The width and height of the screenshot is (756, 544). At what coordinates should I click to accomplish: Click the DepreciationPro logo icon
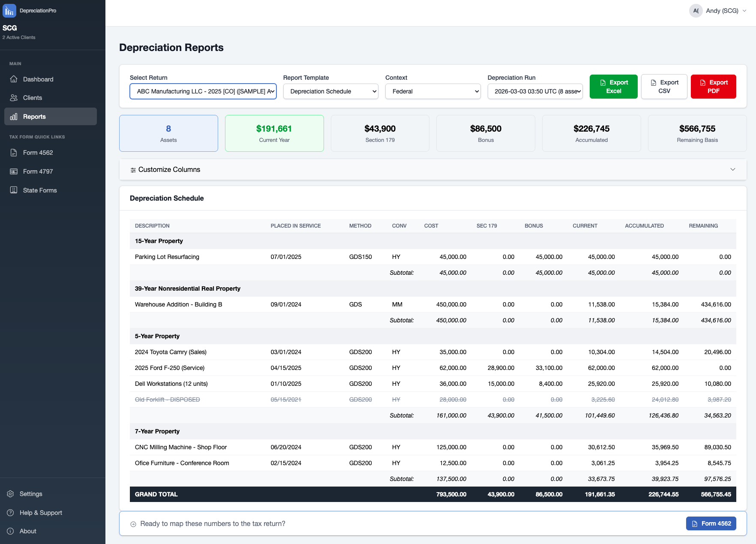click(x=9, y=11)
